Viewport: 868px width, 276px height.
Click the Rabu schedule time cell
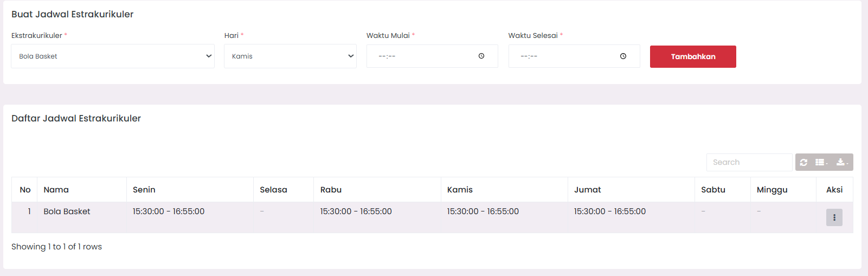point(356,211)
